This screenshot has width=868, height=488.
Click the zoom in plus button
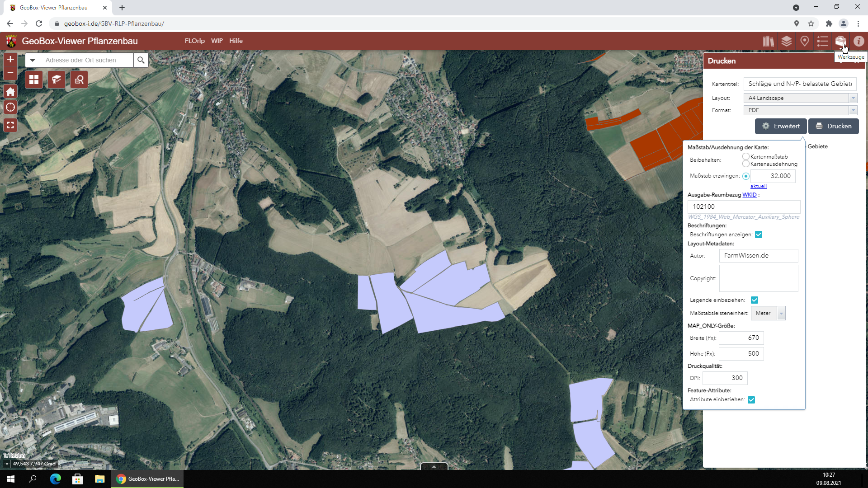pyautogui.click(x=10, y=59)
